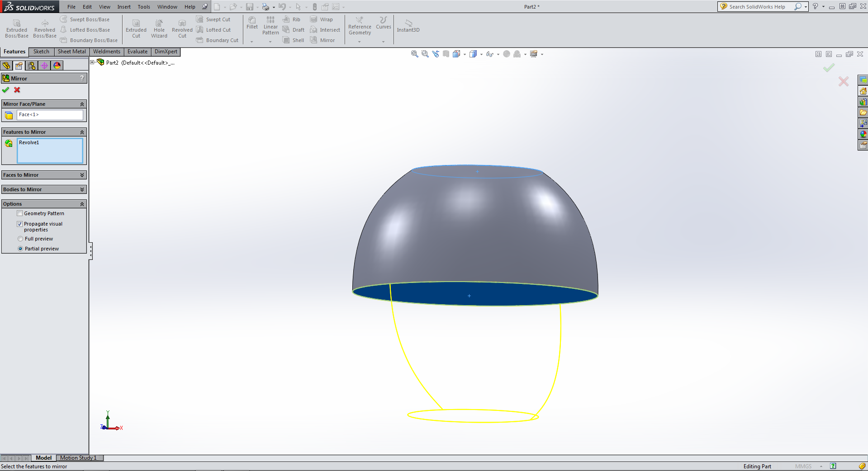Open Mirror PropertyManager help
The image size is (868, 471).
pyautogui.click(x=82, y=78)
